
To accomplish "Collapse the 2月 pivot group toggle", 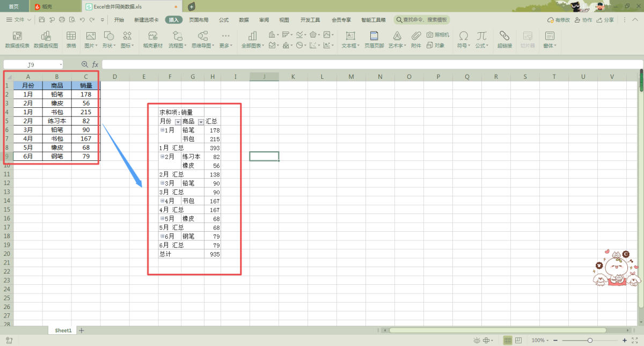I will [x=162, y=157].
